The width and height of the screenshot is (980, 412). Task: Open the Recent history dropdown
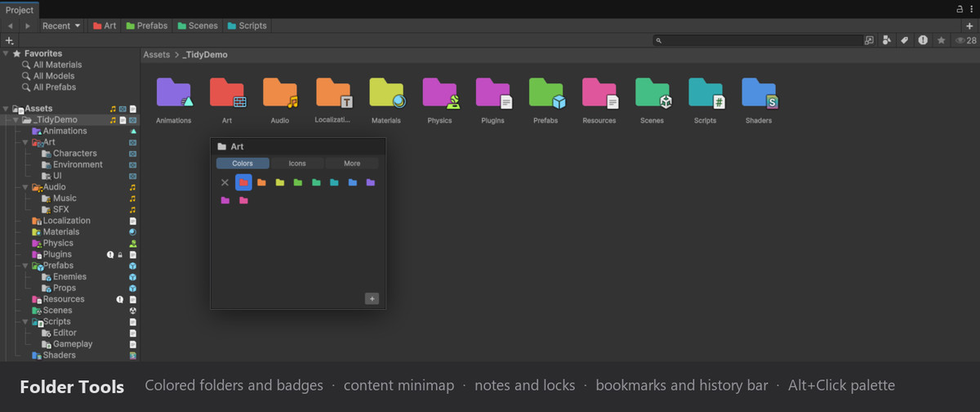coord(62,25)
